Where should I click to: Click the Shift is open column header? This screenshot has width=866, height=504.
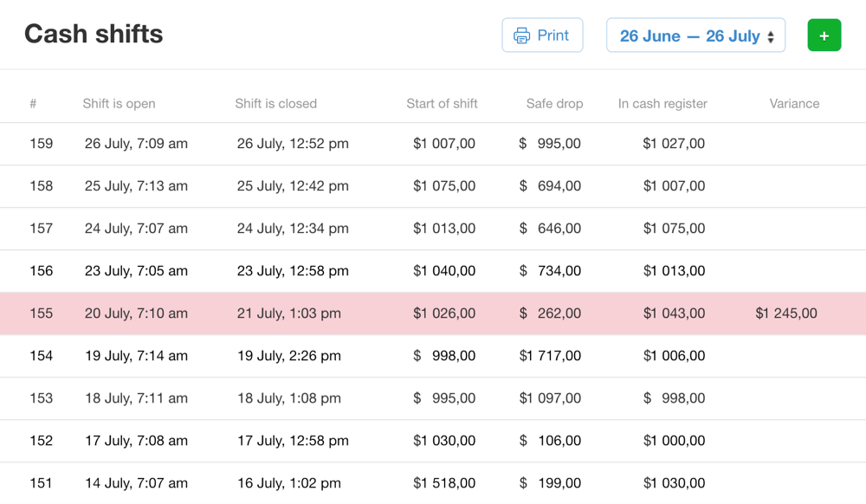pyautogui.click(x=119, y=104)
